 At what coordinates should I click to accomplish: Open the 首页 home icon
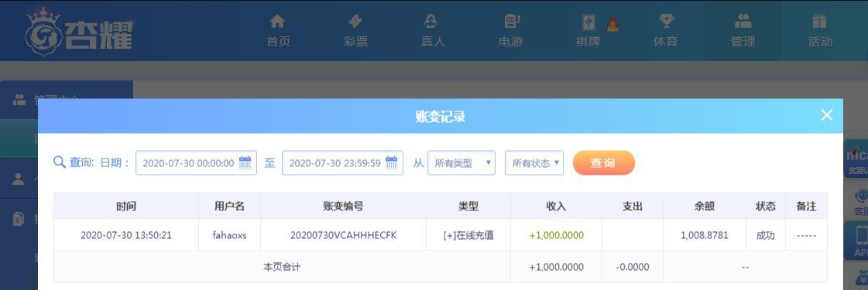click(277, 22)
